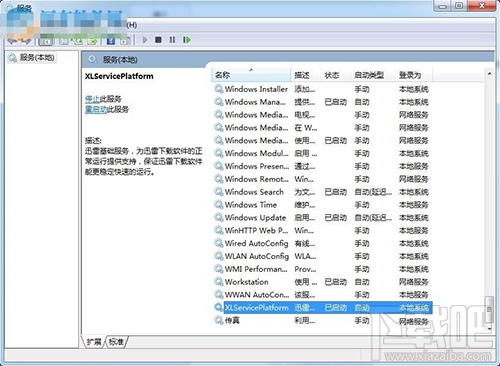Switch to the 扩展 tab
The image size is (500, 366).
94,342
